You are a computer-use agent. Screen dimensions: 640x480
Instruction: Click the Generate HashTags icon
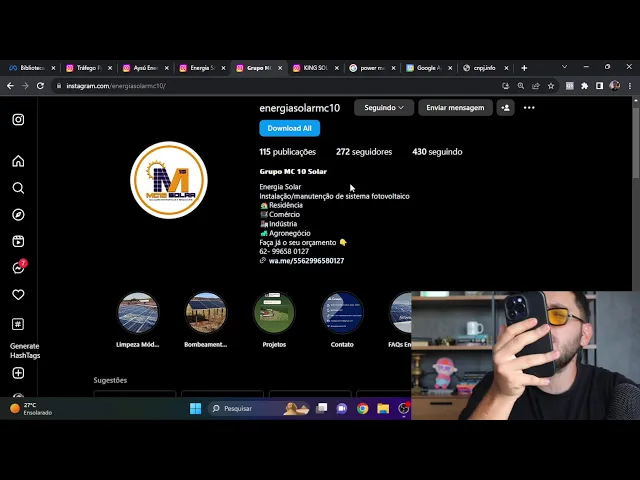click(18, 324)
